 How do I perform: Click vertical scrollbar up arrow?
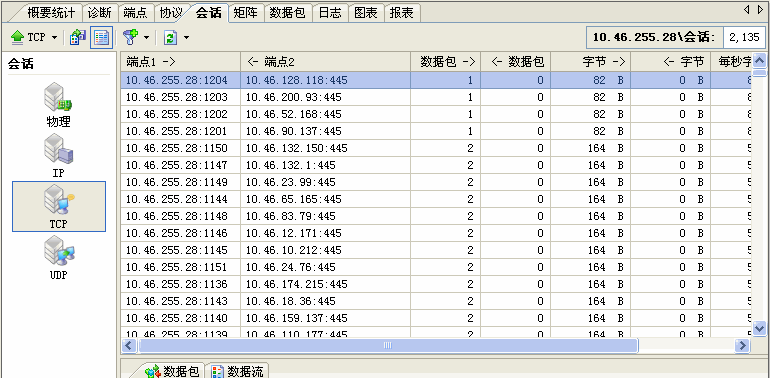coord(759,60)
